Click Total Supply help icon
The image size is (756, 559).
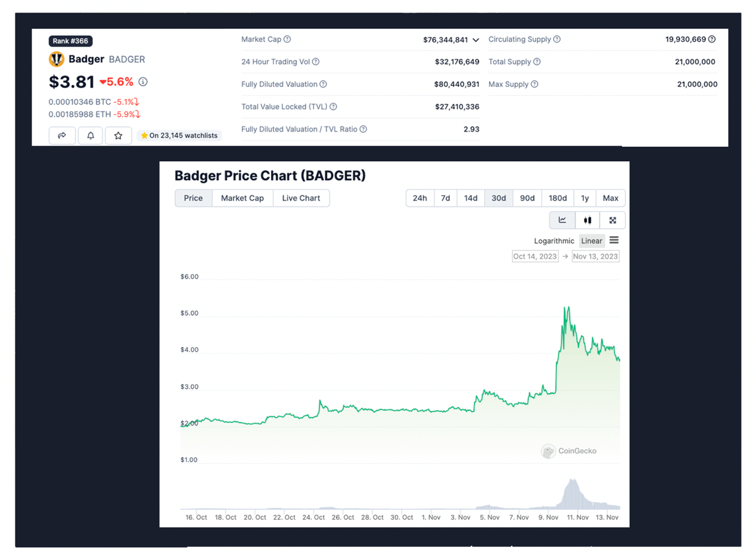[x=537, y=62]
